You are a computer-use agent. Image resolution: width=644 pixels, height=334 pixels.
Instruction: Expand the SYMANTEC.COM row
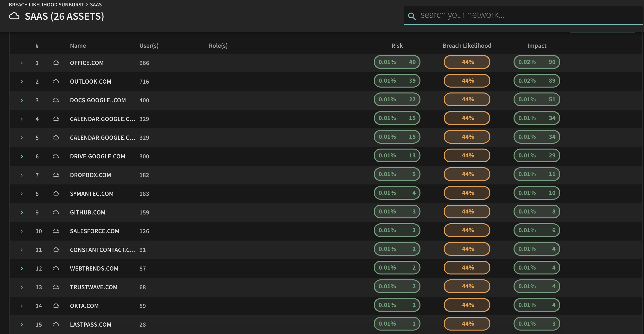point(22,194)
